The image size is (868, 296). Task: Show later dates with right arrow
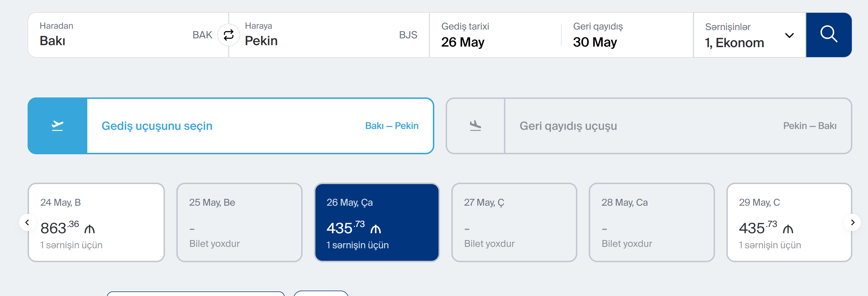(853, 222)
